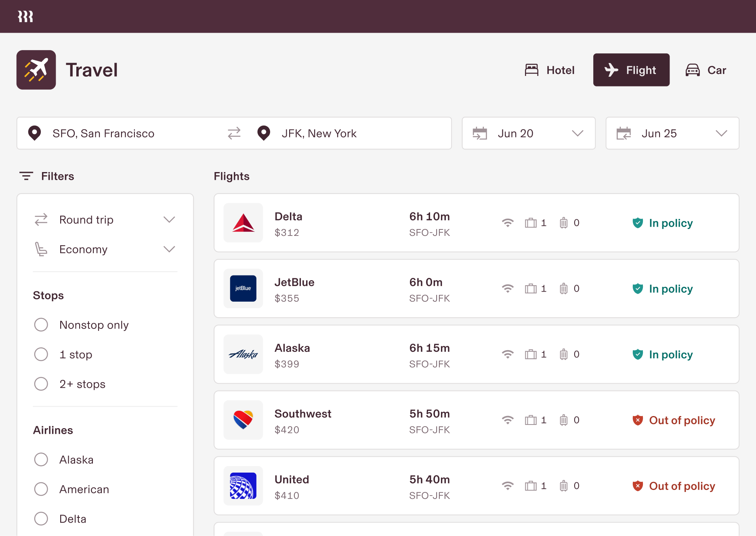Click the SFO origin location pin

coord(35,133)
